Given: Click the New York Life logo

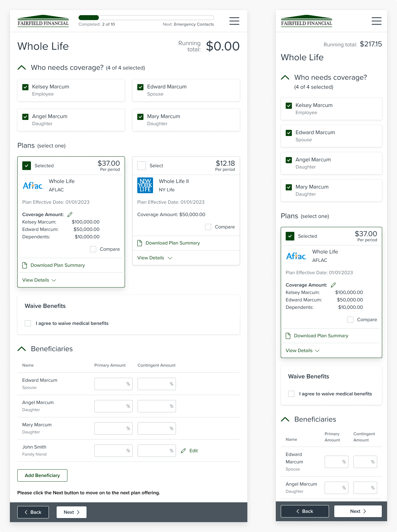Looking at the screenshot, I should point(145,185).
